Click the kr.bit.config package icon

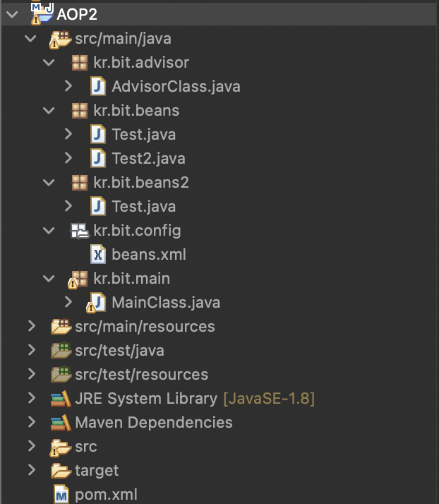[x=80, y=230]
